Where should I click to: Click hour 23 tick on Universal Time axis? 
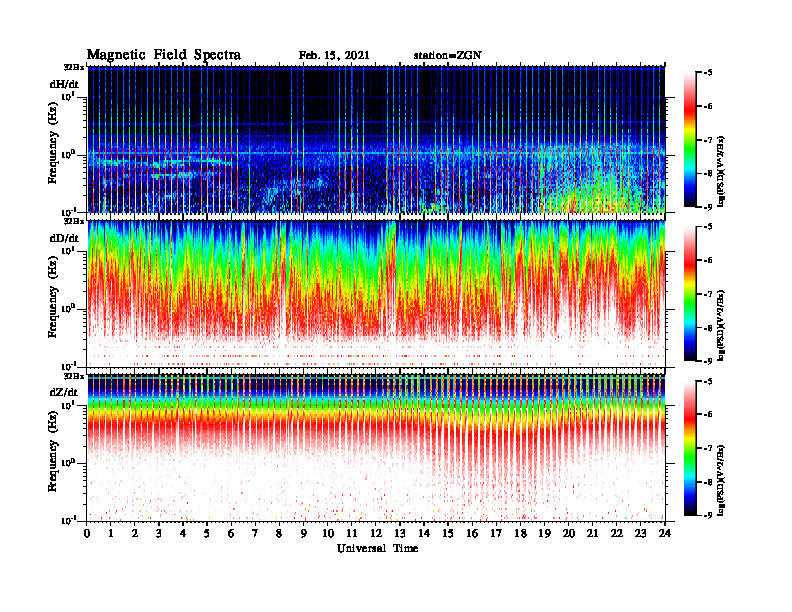click(x=640, y=533)
